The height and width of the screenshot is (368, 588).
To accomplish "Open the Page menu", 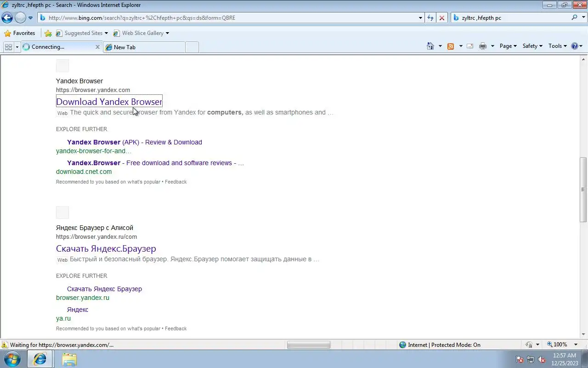I will [508, 46].
